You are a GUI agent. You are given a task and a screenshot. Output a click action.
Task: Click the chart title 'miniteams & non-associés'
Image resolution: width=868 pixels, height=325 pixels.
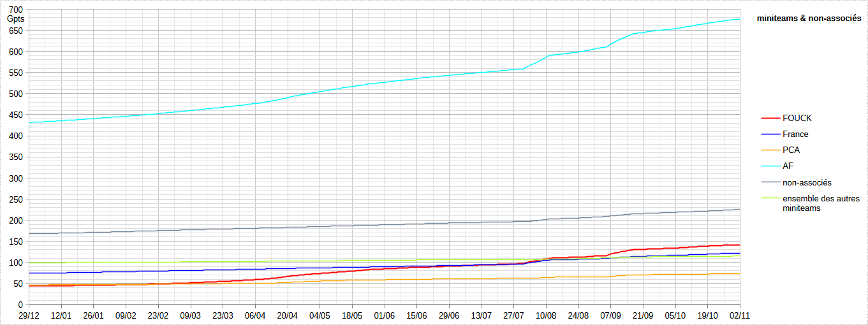point(809,19)
